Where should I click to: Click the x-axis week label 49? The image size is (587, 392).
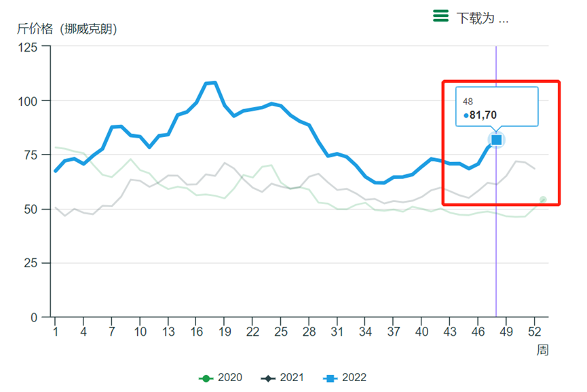(x=506, y=332)
